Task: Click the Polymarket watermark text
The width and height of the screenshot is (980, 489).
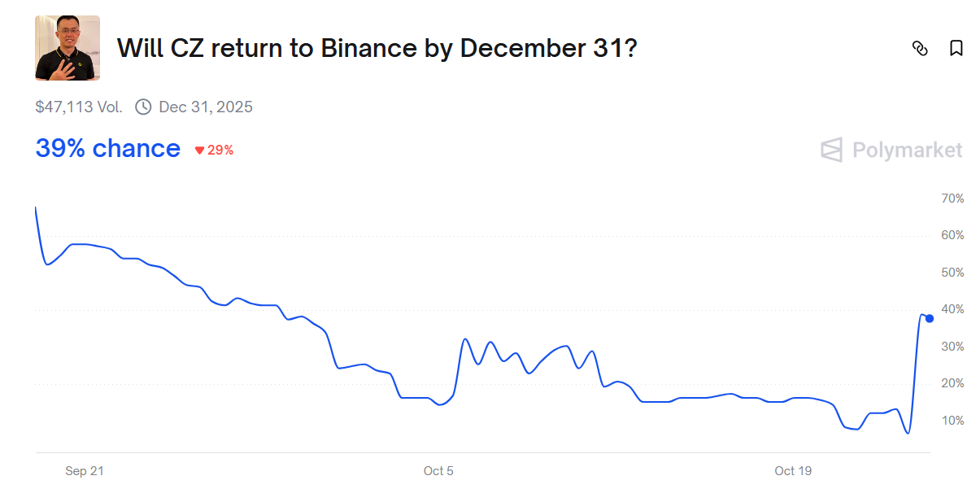Action: point(907,150)
